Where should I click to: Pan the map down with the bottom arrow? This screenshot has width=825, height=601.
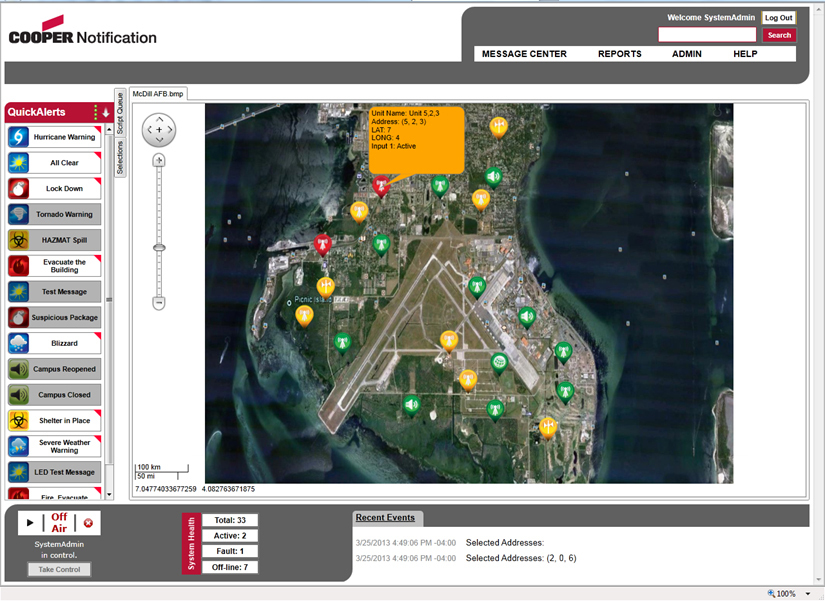[159, 139]
